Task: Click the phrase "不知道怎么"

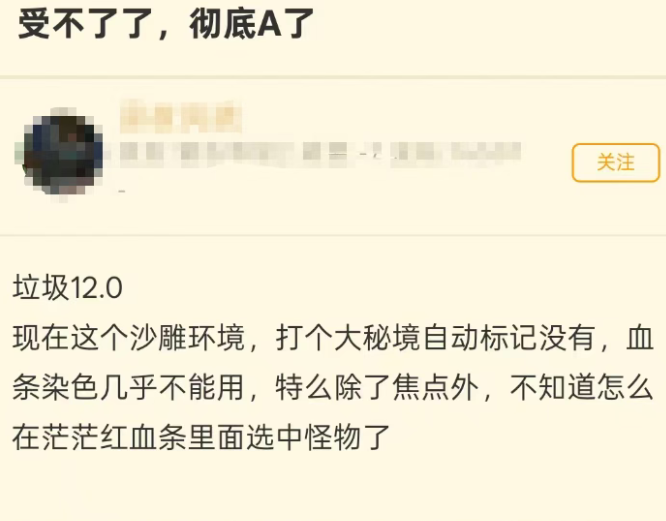Action: 582,387
